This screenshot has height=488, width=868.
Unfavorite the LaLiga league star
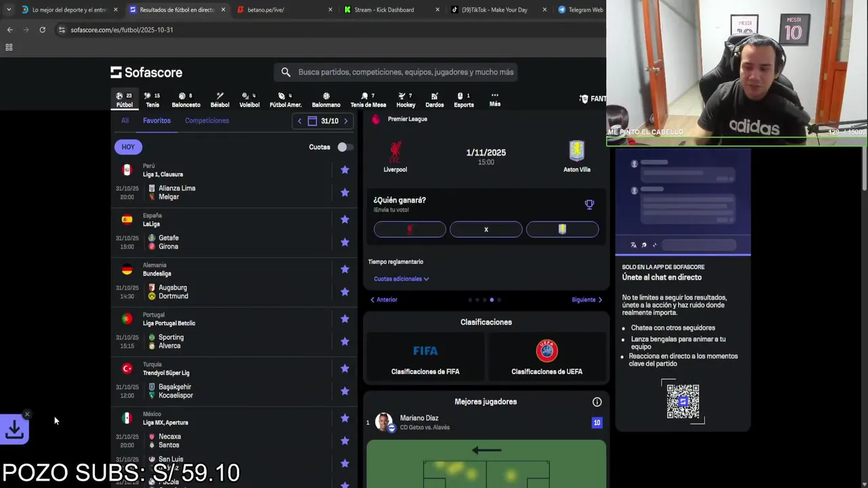(x=344, y=219)
